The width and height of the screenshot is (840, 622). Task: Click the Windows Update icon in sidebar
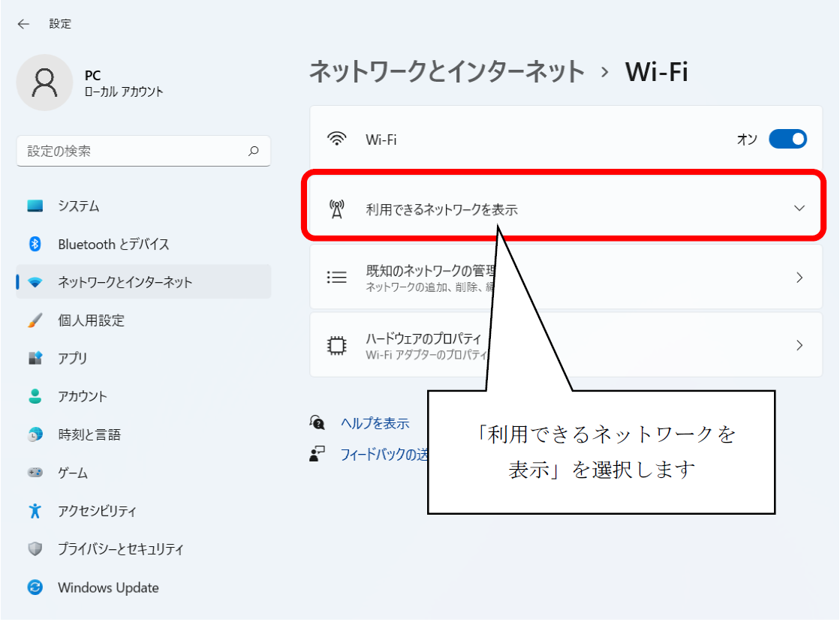(35, 587)
